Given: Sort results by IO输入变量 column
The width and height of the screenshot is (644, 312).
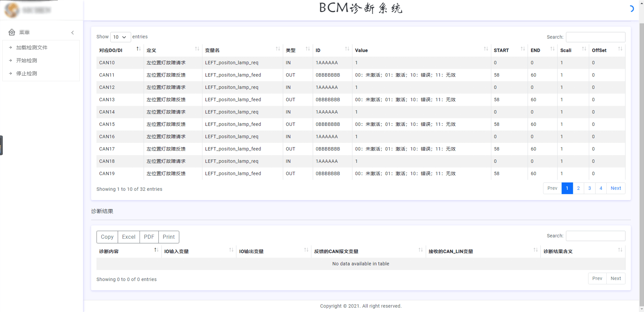Looking at the screenshot, I should [x=199, y=251].
